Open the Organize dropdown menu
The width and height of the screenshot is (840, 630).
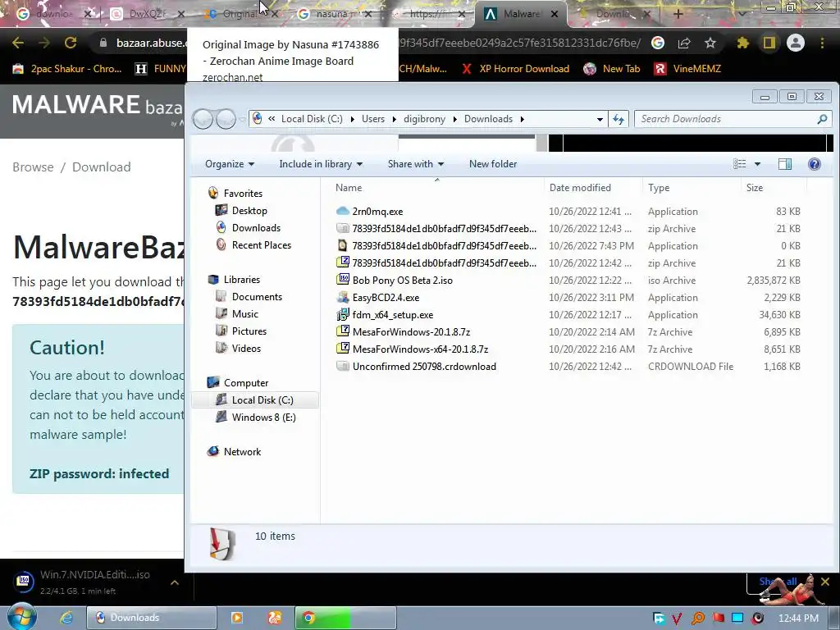(230, 164)
